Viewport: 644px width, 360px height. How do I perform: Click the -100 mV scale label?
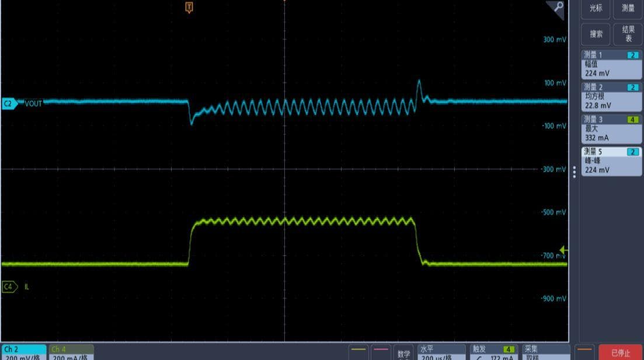click(554, 126)
